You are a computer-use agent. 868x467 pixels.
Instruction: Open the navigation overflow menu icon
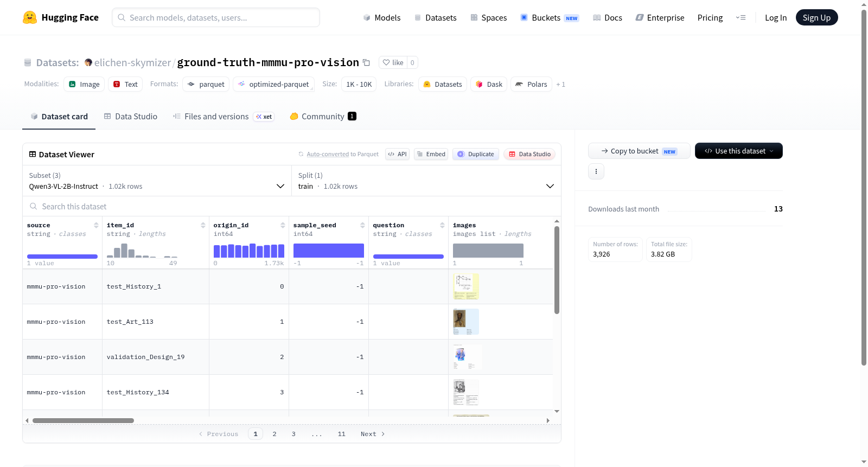pos(741,17)
